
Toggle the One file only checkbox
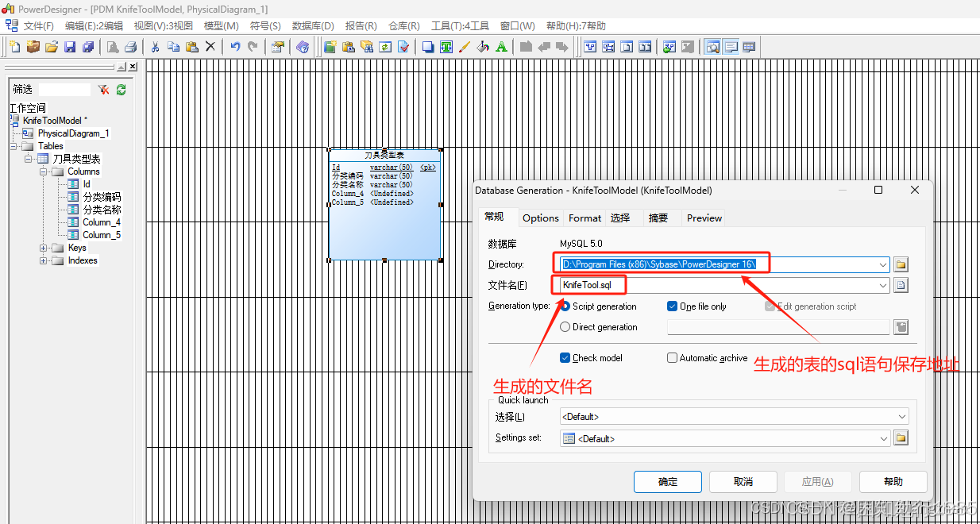tap(672, 306)
